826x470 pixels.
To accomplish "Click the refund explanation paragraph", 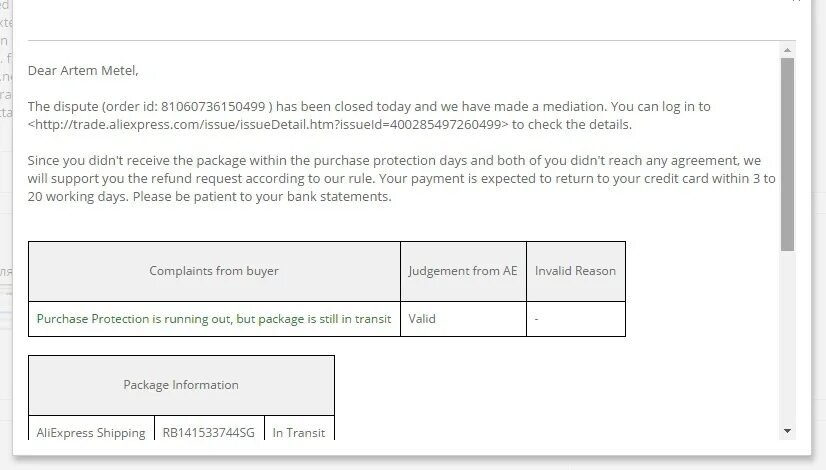I will point(401,179).
